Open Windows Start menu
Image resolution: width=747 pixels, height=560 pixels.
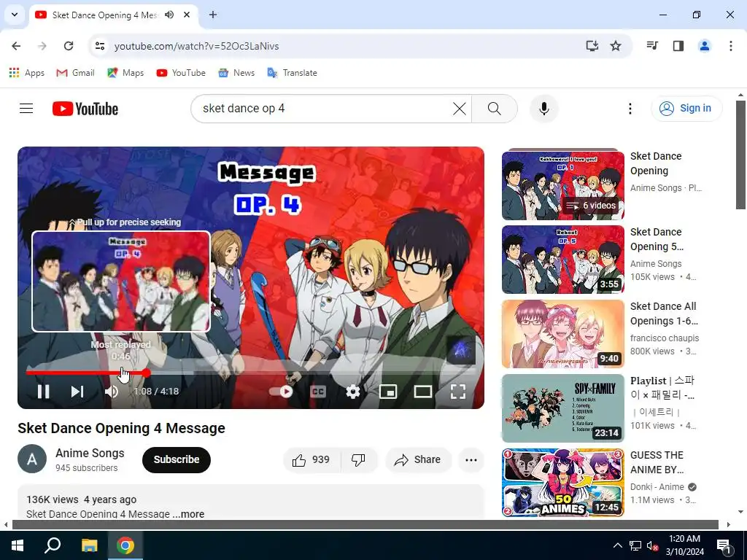pyautogui.click(x=18, y=545)
